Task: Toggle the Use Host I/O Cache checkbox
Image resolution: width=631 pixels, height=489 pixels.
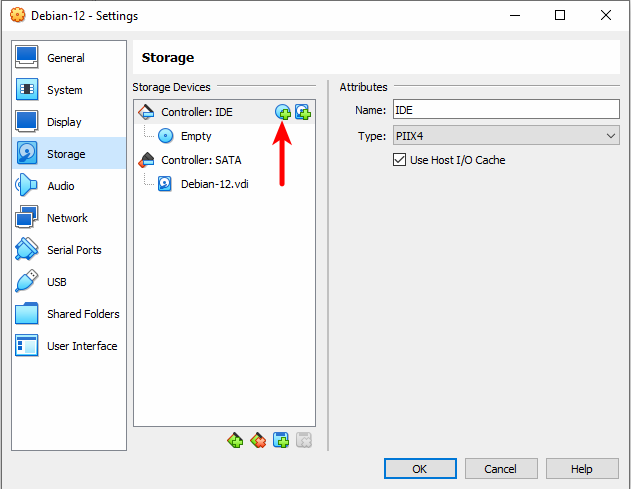Action: tap(401, 160)
